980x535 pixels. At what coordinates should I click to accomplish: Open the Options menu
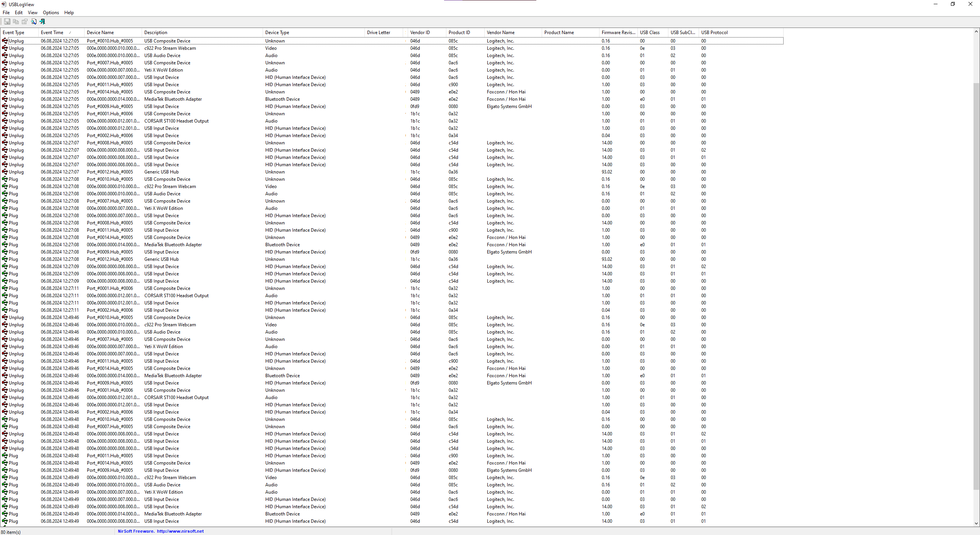coord(51,13)
